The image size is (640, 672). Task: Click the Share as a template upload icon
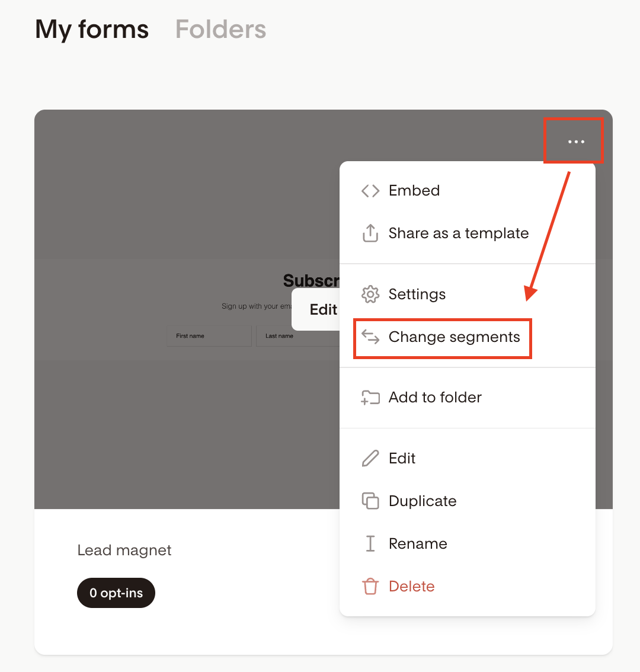pos(370,233)
